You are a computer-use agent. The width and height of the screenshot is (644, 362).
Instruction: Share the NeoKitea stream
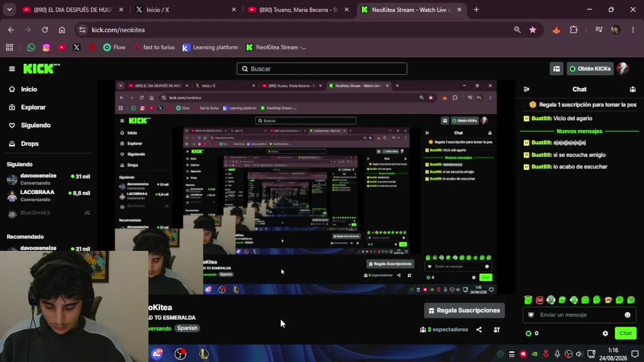coord(479,330)
